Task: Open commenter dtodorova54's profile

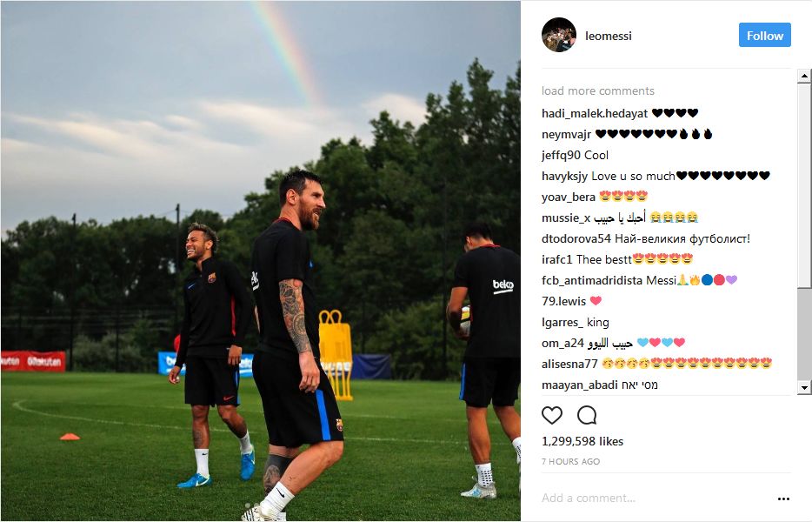Action: 576,239
